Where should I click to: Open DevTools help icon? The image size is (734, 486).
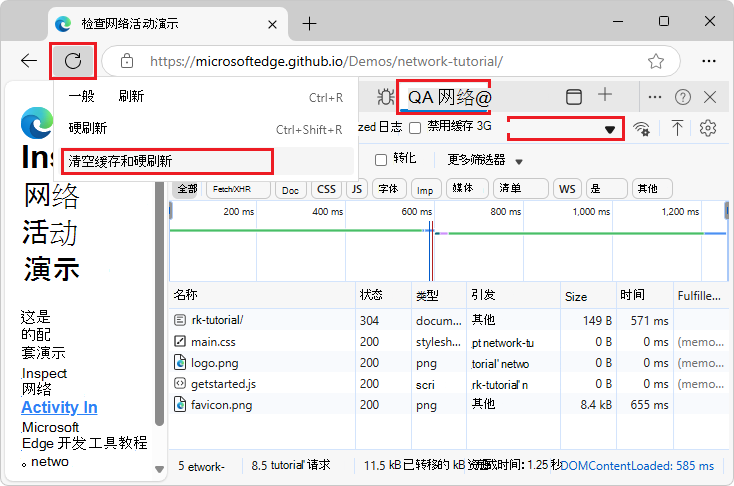(683, 97)
